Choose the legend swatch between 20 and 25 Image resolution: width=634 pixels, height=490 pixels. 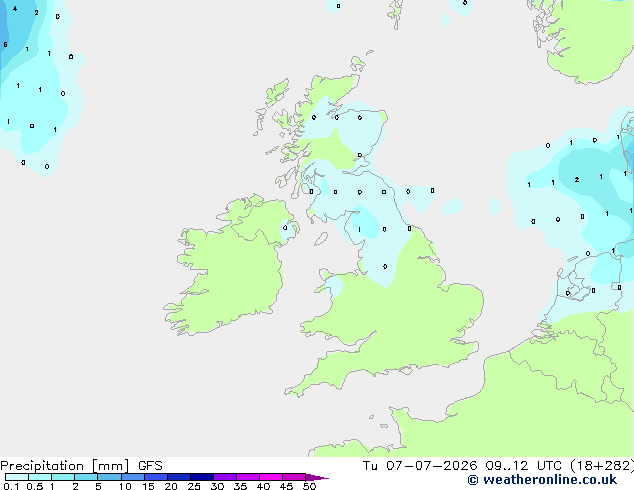coord(179,477)
